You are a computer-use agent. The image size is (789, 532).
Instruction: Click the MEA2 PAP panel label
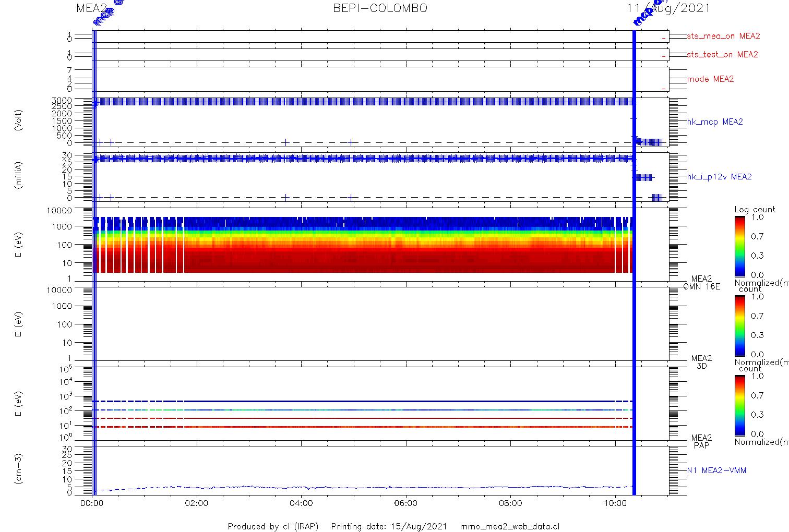701,441
